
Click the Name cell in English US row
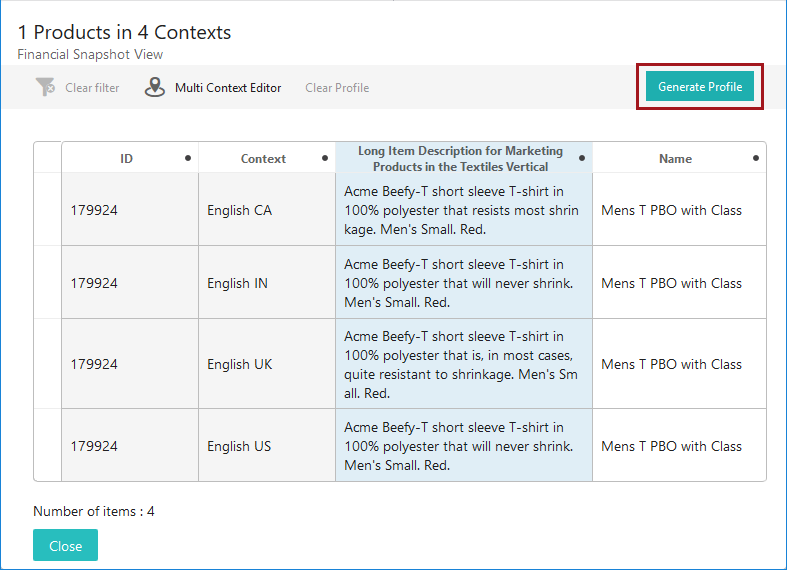coord(671,446)
